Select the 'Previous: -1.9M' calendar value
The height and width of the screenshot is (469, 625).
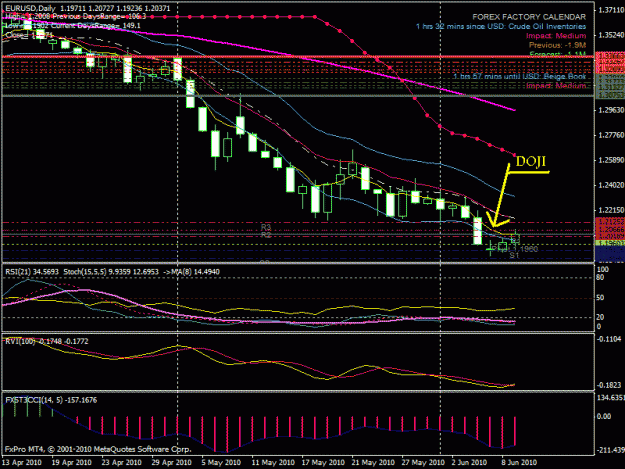557,45
